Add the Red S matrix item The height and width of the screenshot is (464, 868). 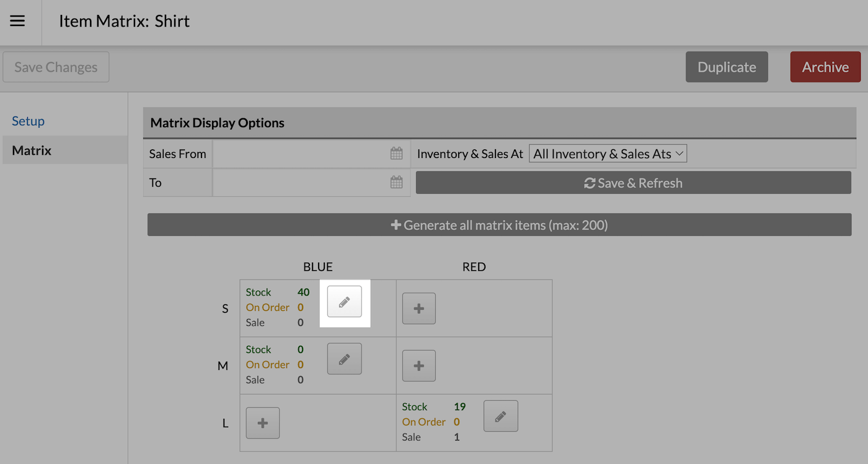[x=418, y=309]
